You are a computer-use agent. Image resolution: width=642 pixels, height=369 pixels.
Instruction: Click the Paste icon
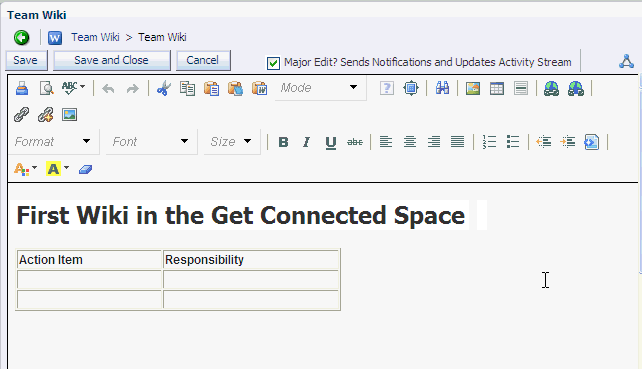211,88
